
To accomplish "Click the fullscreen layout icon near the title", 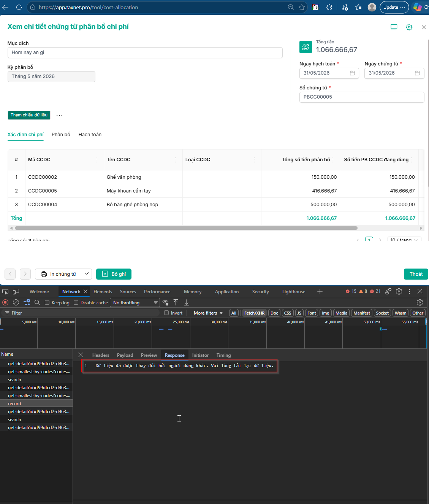I will tap(394, 27).
